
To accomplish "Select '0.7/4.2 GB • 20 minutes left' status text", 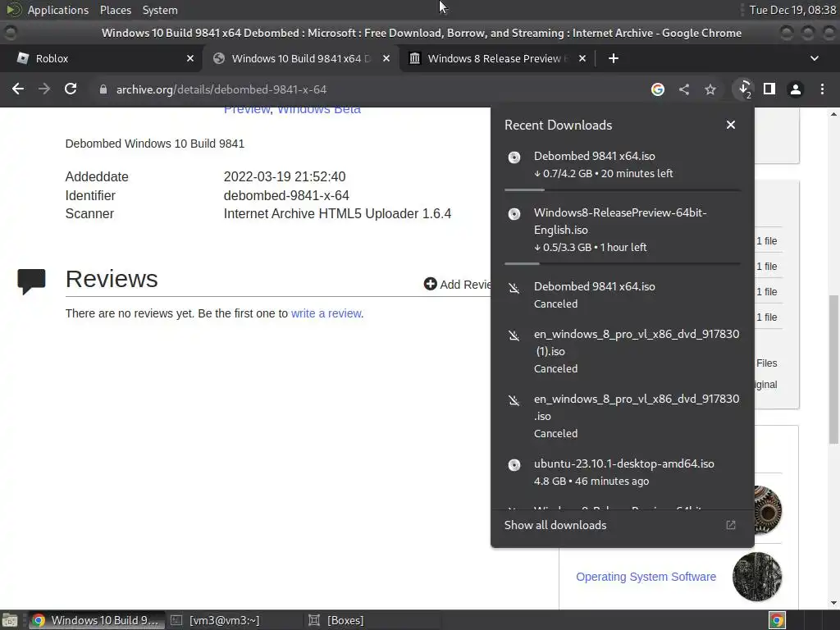I will coord(603,173).
